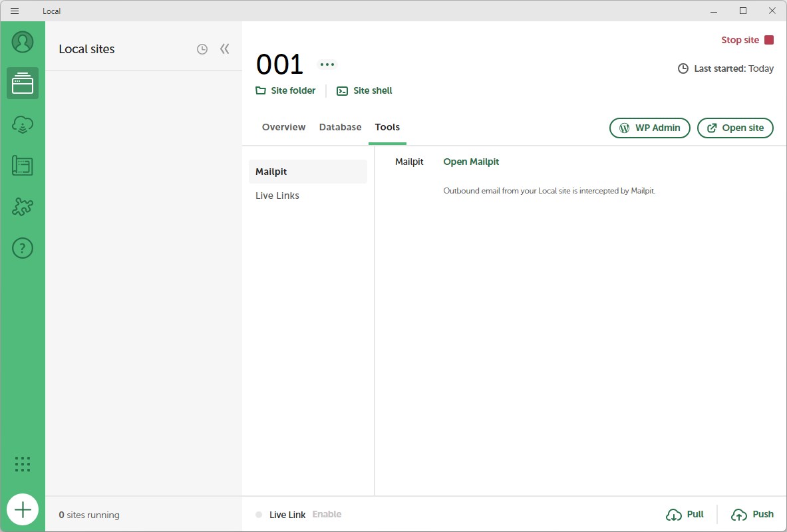Open the Help question mark icon
Screen dimensions: 787x532
coord(23,248)
